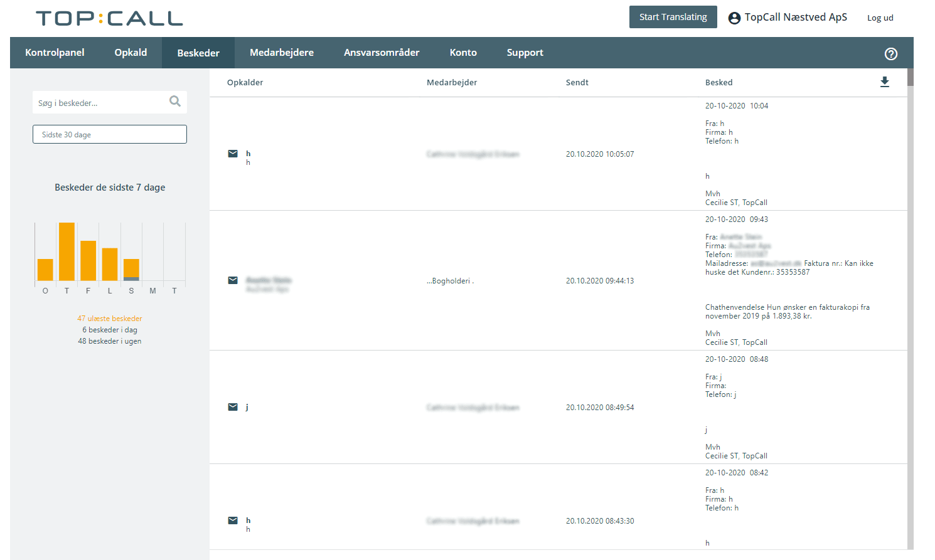Click the Wednesday (O) bar in the chart
Viewport: 935px width, 560px height.
(45, 270)
